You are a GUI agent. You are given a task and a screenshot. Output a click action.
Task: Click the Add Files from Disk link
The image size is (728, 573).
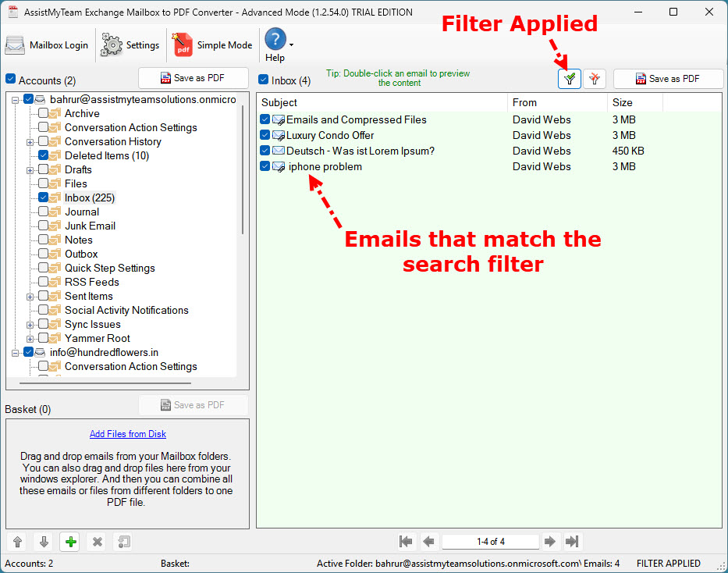coord(127,434)
